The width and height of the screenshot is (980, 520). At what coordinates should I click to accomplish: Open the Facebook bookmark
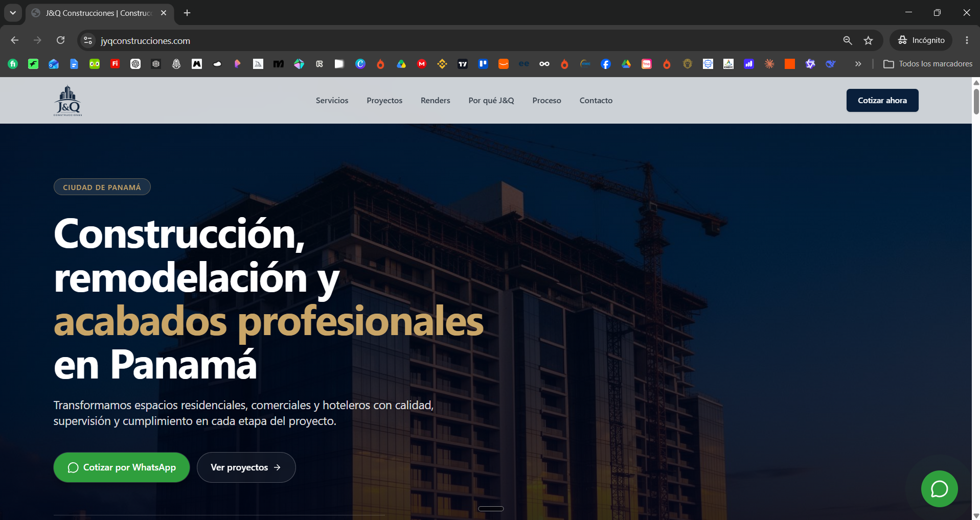tap(606, 64)
